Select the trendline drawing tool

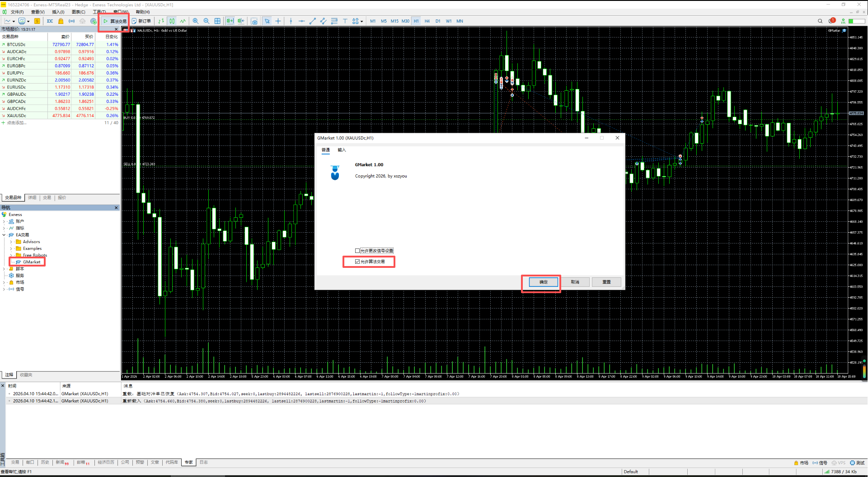312,21
